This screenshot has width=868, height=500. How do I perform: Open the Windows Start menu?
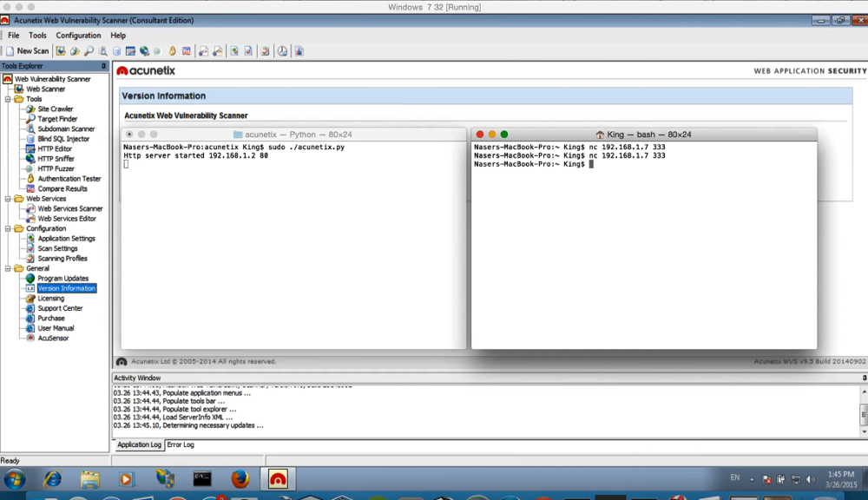click(15, 479)
